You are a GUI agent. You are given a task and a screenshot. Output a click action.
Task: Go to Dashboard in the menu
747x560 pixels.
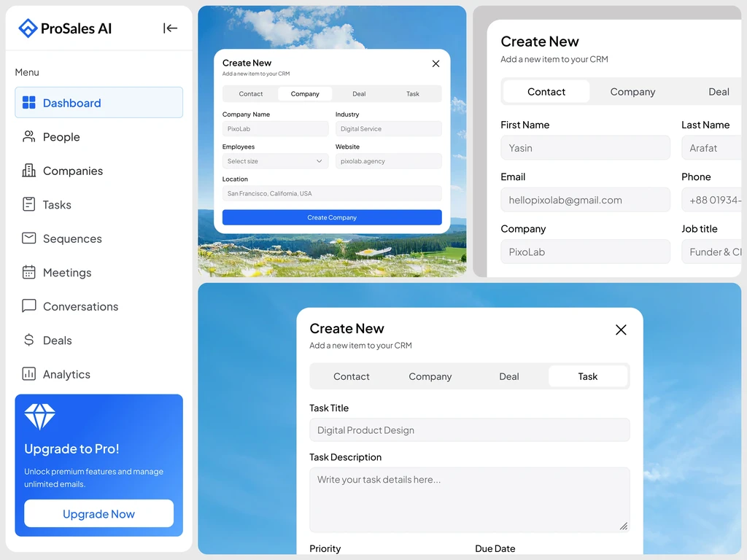99,102
